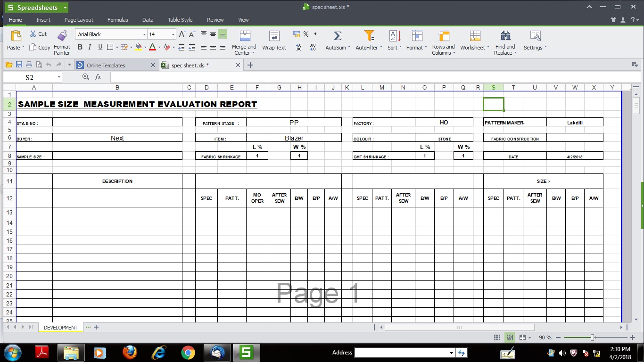Click the Save icon in quick toolbar

pyautogui.click(x=19, y=65)
